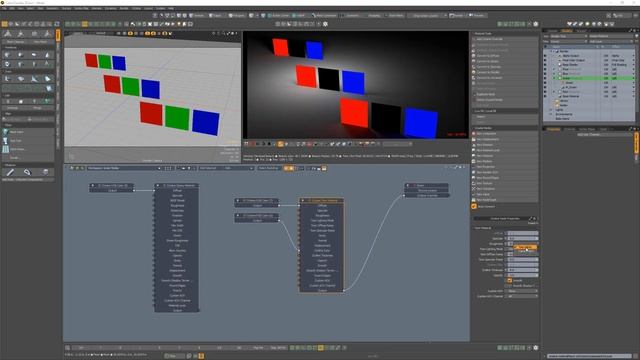Switch to the orange Properties tab

tap(553, 129)
